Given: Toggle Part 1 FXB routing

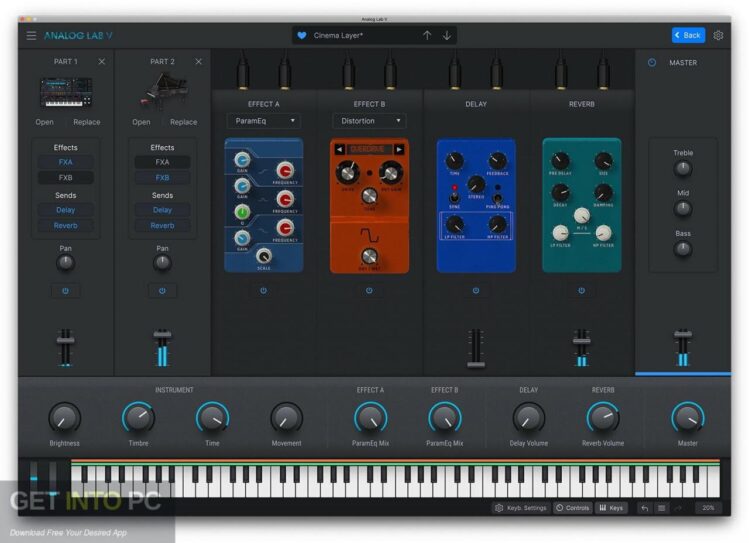Looking at the screenshot, I should click(65, 178).
